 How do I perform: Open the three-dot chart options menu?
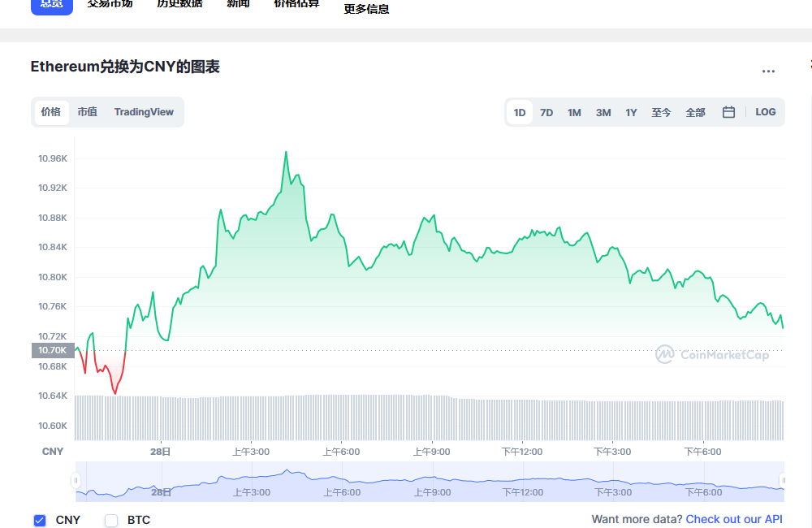click(x=768, y=71)
